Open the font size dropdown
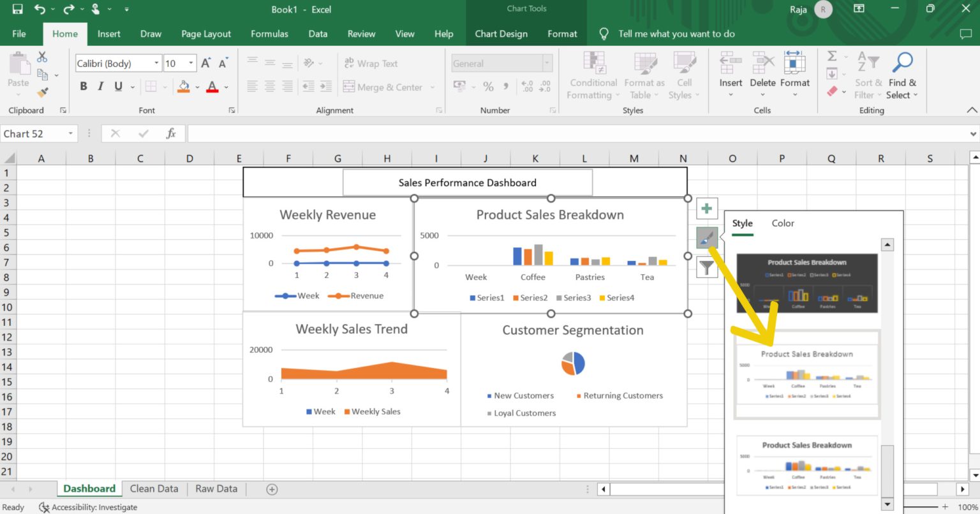 (x=189, y=63)
